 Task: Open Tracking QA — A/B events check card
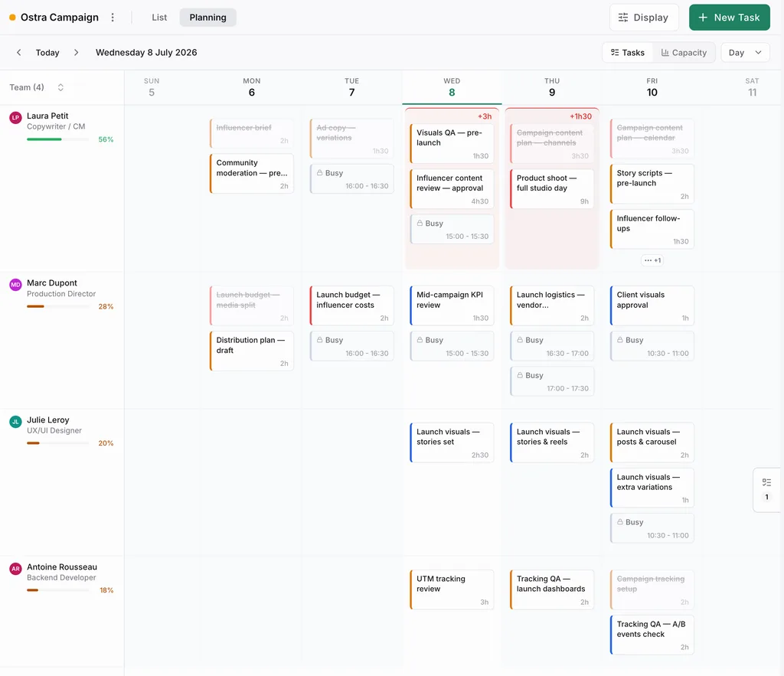(x=652, y=635)
